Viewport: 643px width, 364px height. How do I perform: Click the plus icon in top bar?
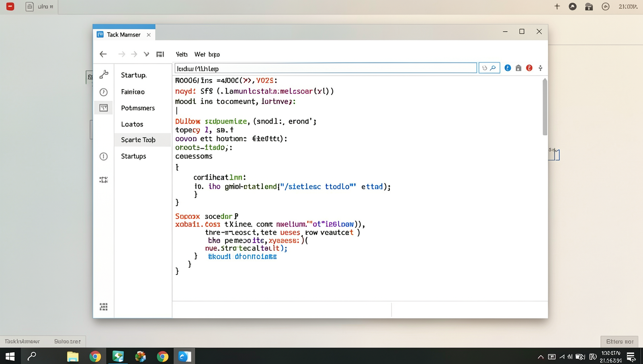click(x=557, y=6)
